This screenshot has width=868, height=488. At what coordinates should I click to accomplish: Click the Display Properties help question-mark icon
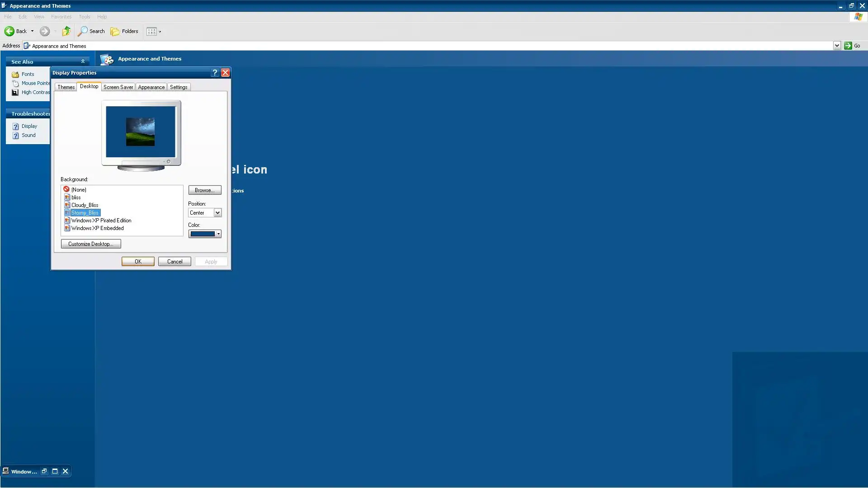(x=215, y=73)
